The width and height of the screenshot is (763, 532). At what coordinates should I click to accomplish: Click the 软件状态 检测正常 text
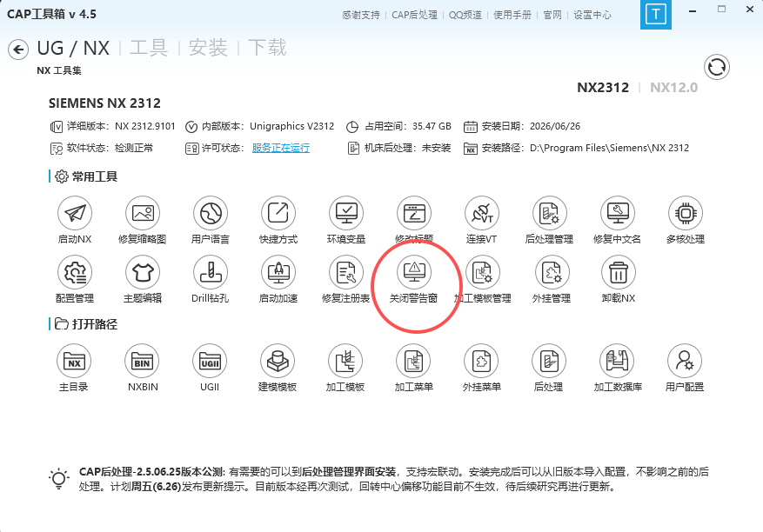110,148
